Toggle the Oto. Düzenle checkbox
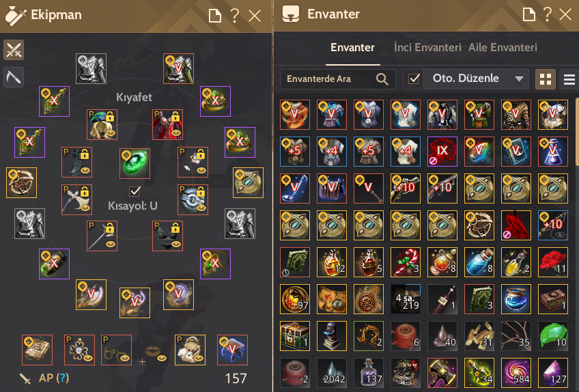579x392 pixels. click(414, 79)
